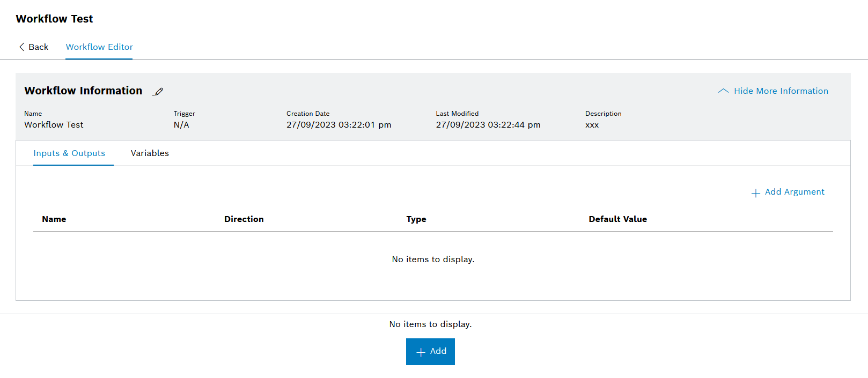Click the 'Workflow Information' heading

click(x=83, y=91)
